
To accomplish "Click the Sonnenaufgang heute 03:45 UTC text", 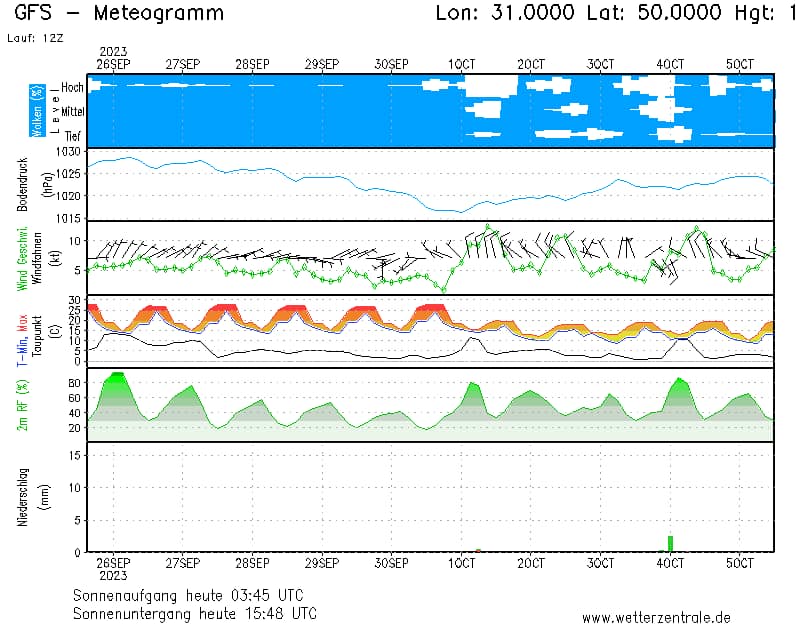I will (195, 594).
